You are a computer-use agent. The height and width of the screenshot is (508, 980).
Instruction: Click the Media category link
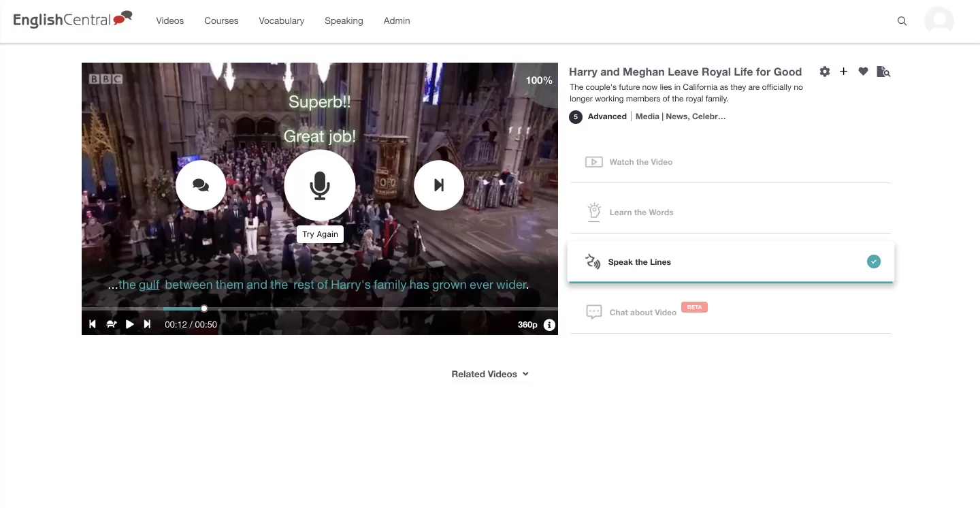click(647, 116)
